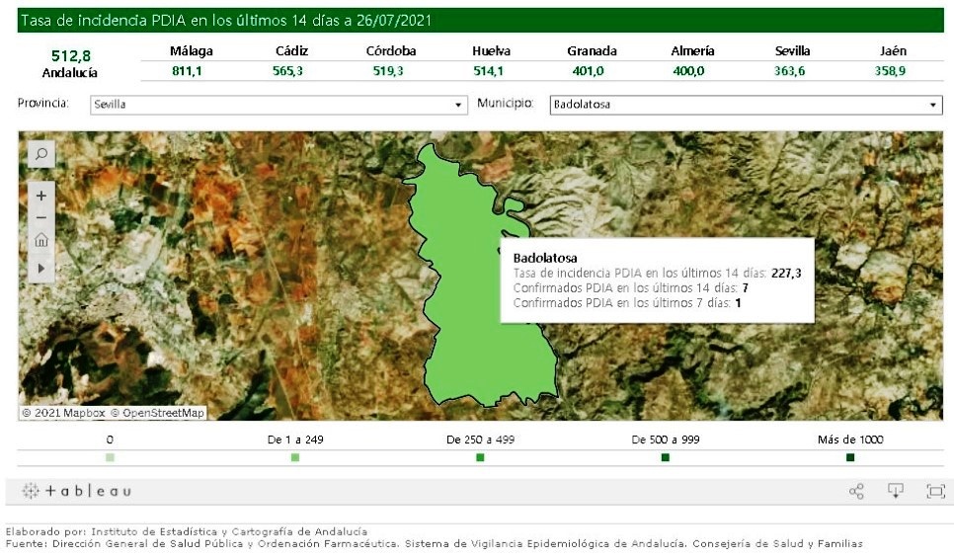The height and width of the screenshot is (560, 954).
Task: Click legend swatch for 0 incidence
Action: pos(110,457)
